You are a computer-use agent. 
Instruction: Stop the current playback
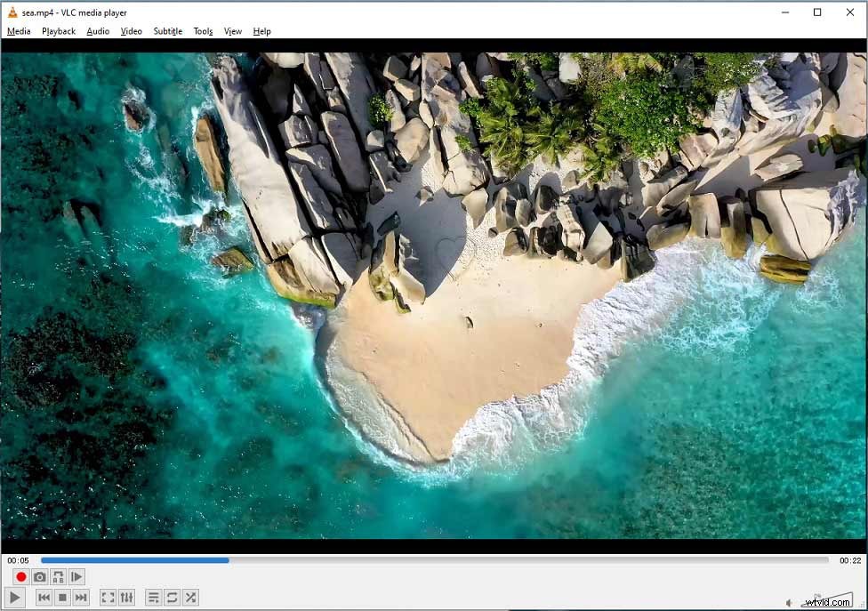tap(60, 597)
